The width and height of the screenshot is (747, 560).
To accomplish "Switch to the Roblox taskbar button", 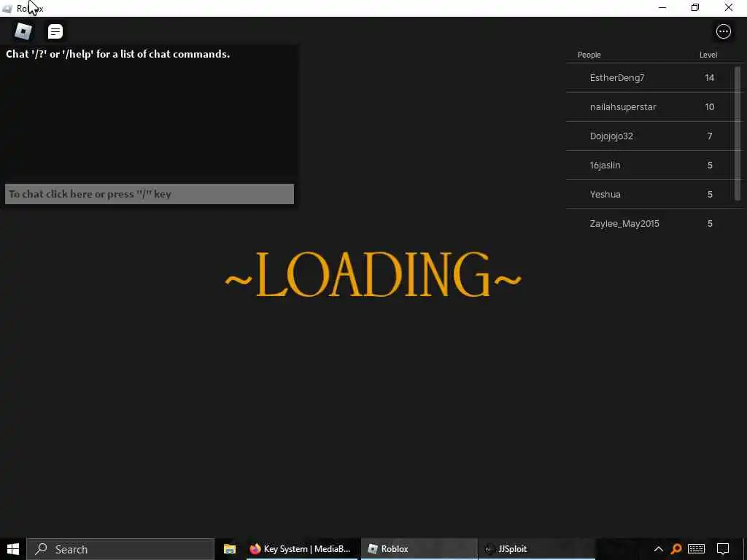I will tap(418, 549).
